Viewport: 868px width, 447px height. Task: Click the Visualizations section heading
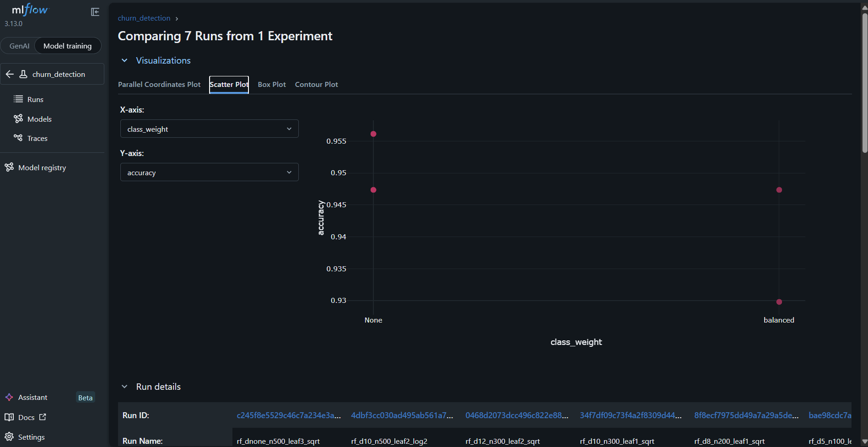(x=163, y=60)
